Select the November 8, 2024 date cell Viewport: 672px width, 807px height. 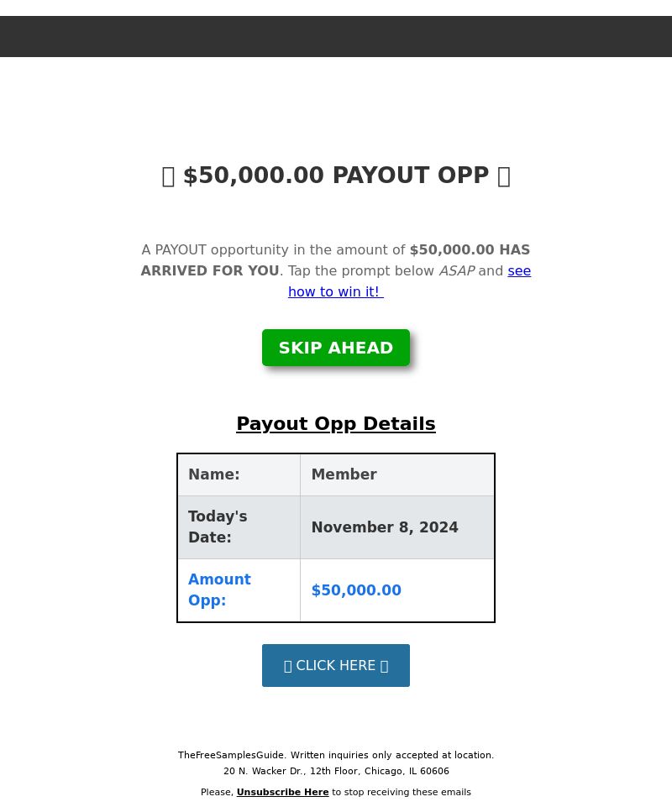pyautogui.click(x=397, y=527)
